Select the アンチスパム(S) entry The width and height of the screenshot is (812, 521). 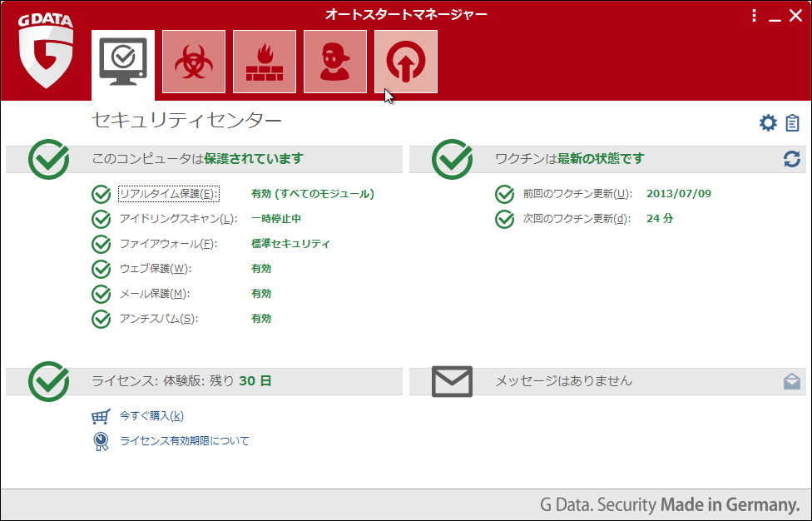159,318
